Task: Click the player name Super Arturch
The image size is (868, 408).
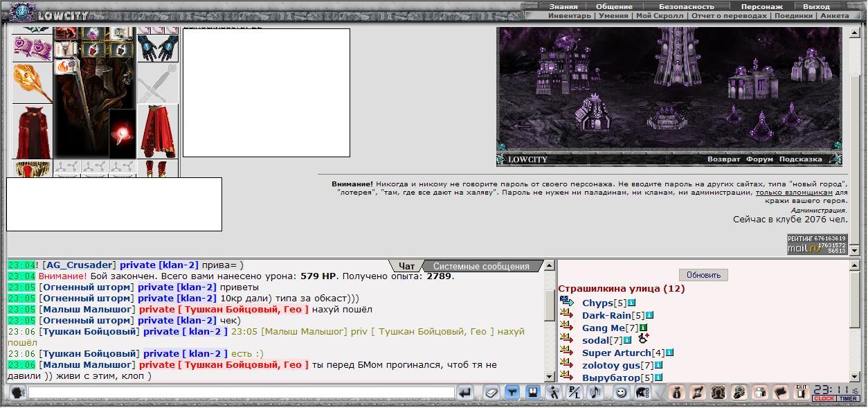Action: (617, 353)
